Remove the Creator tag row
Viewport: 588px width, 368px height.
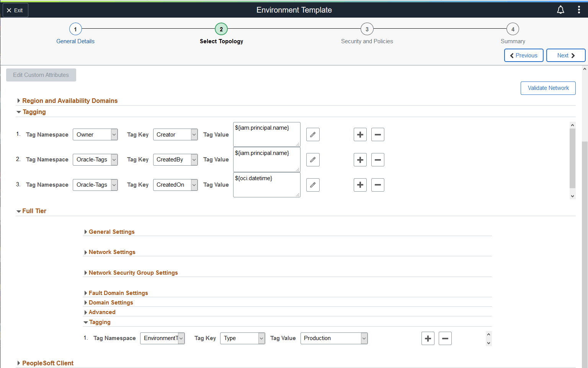(378, 135)
